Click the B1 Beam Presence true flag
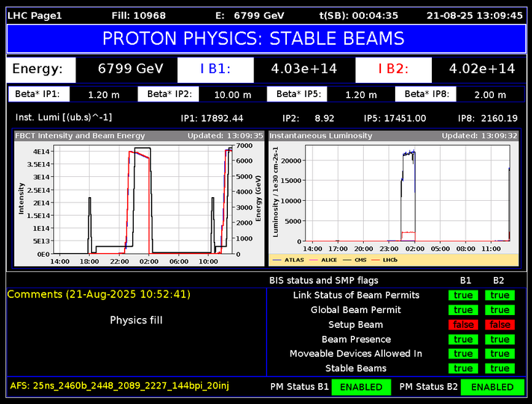Screen dimensions: 532x404 (463, 339)
